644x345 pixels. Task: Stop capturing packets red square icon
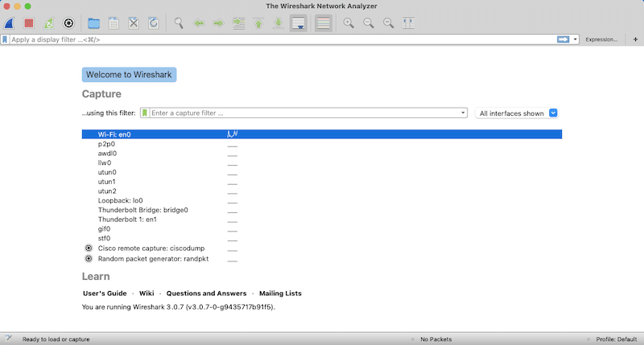(x=29, y=23)
